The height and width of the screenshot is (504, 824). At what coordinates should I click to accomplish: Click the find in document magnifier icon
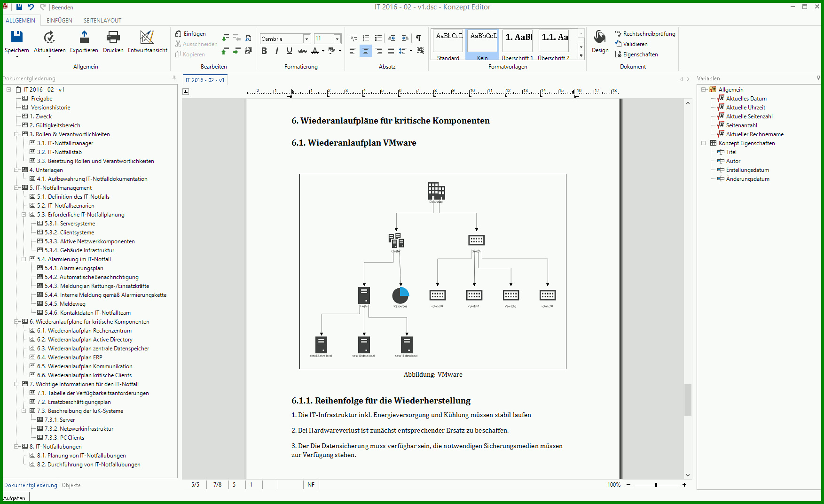click(249, 38)
